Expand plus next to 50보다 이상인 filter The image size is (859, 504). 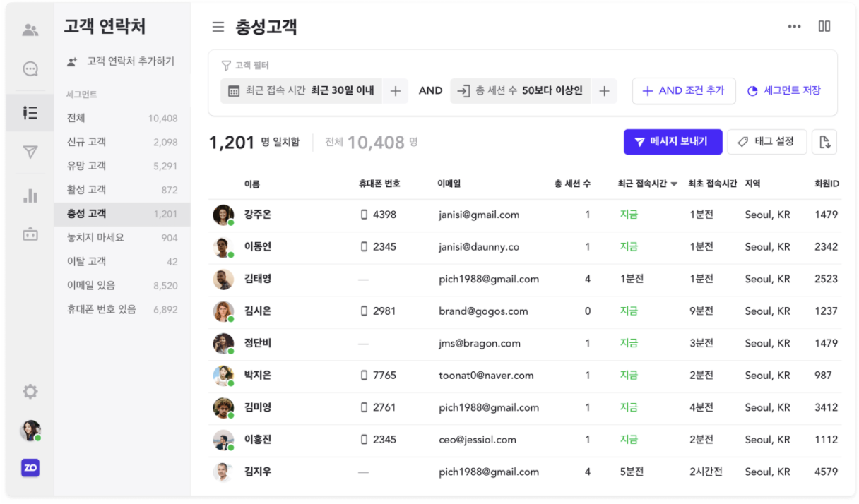604,91
